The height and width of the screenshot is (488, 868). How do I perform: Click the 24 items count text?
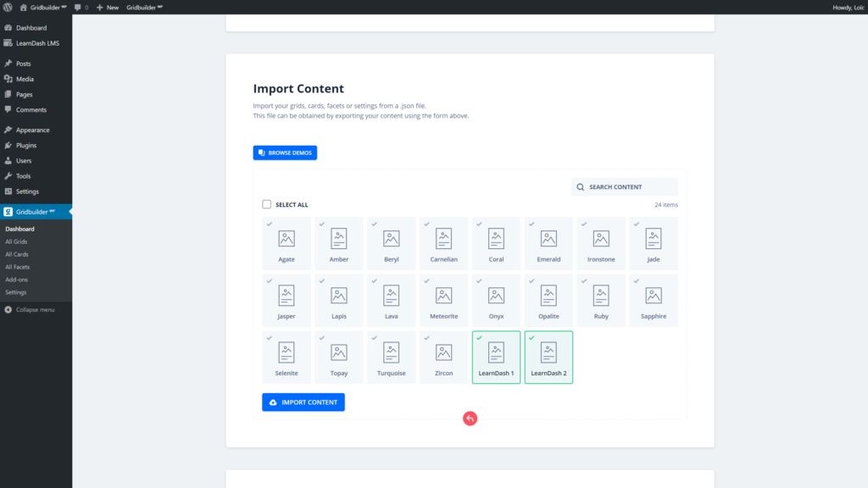pyautogui.click(x=666, y=205)
